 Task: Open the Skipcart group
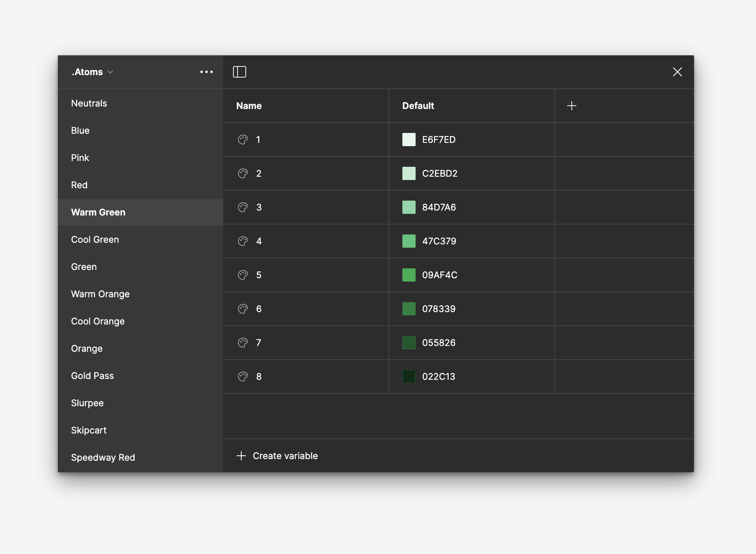coord(140,430)
